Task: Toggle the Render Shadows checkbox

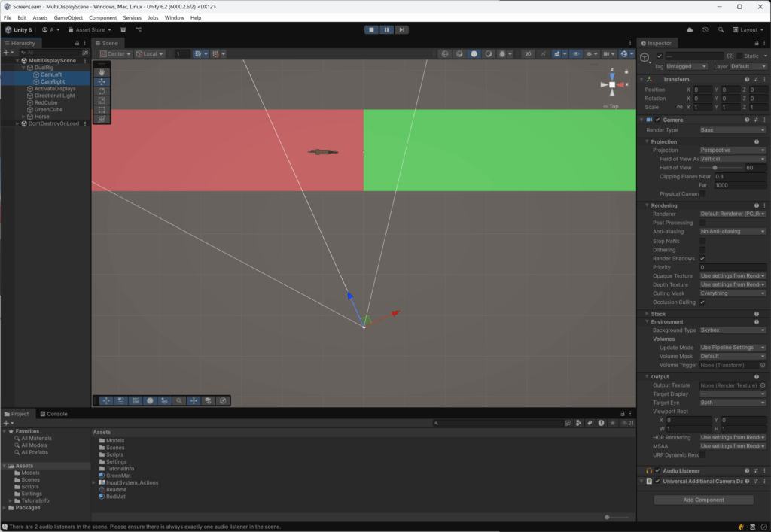Action: 702,258
